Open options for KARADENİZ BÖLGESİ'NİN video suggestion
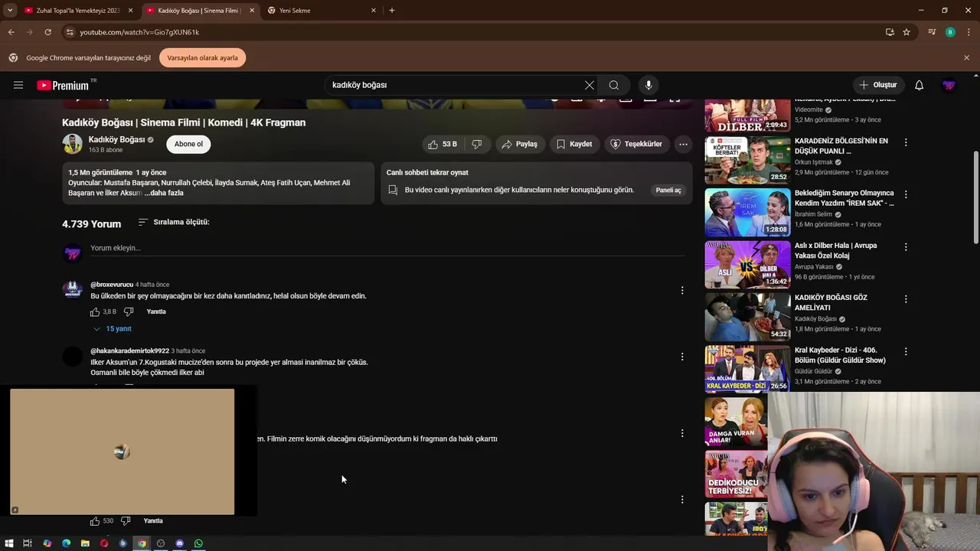The image size is (980, 551). [906, 142]
